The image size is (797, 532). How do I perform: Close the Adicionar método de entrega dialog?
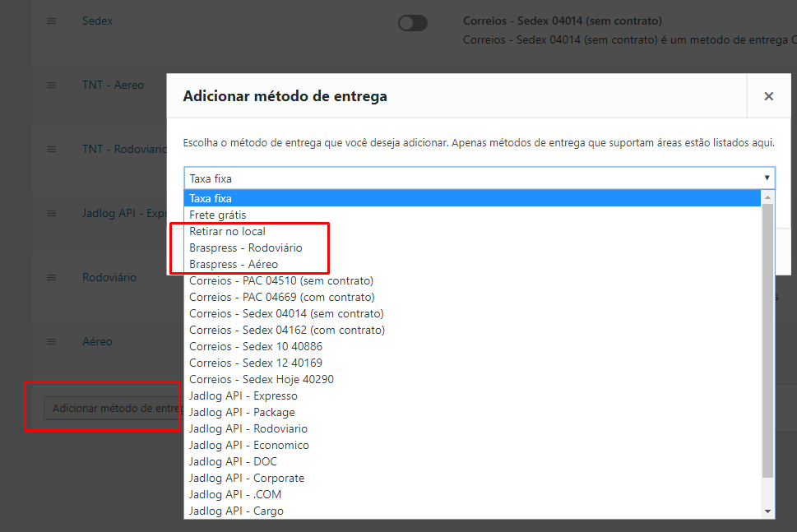(x=768, y=96)
